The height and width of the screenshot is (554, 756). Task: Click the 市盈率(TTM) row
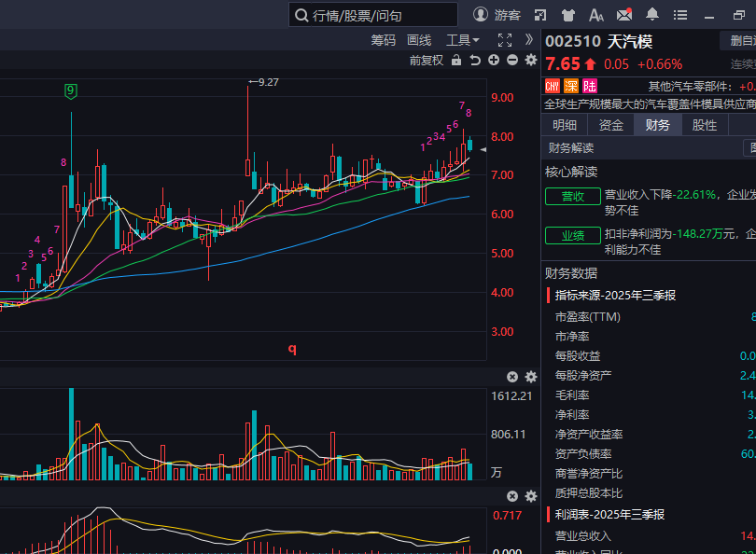(649, 317)
